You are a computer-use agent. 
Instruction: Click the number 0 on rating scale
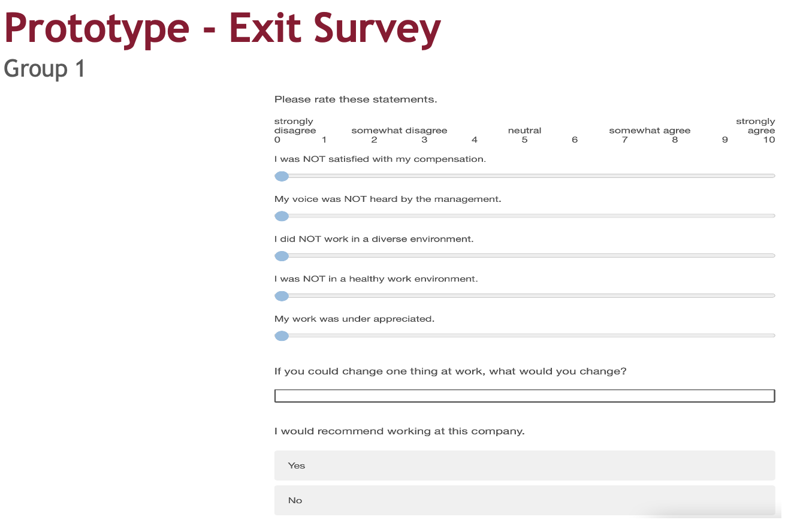click(277, 140)
